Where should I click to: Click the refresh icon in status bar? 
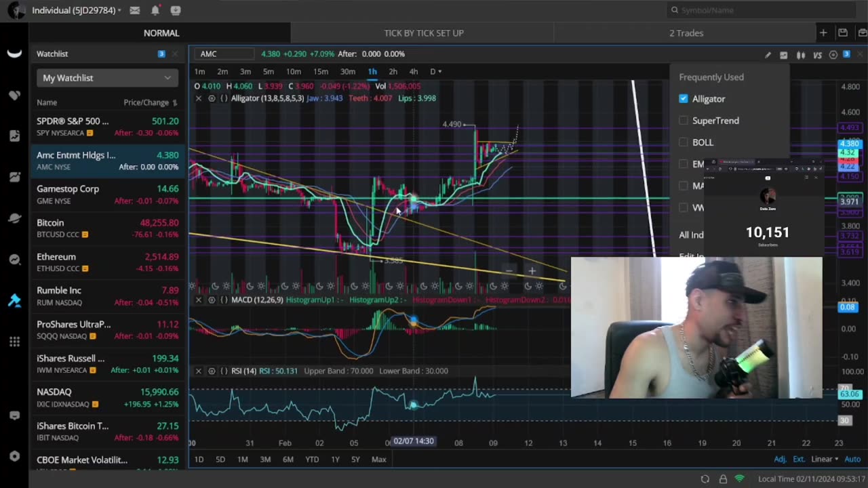pos(705,479)
